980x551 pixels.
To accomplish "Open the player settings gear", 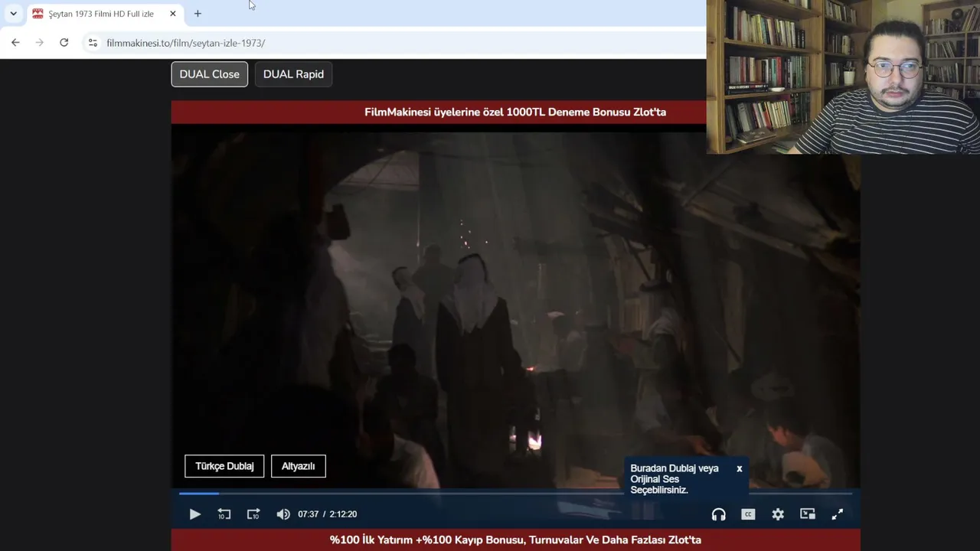I will click(x=778, y=514).
